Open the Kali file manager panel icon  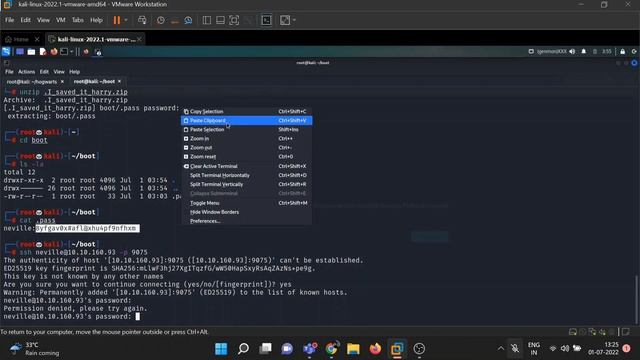point(31,52)
